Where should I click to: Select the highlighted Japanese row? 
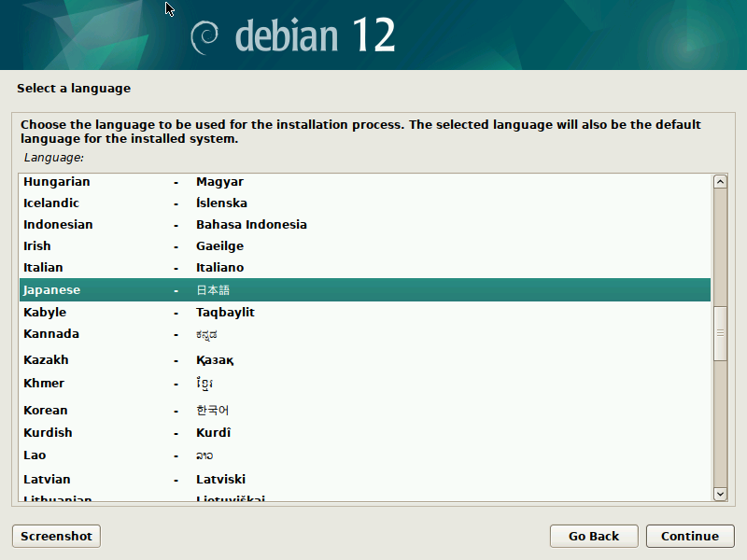365,290
